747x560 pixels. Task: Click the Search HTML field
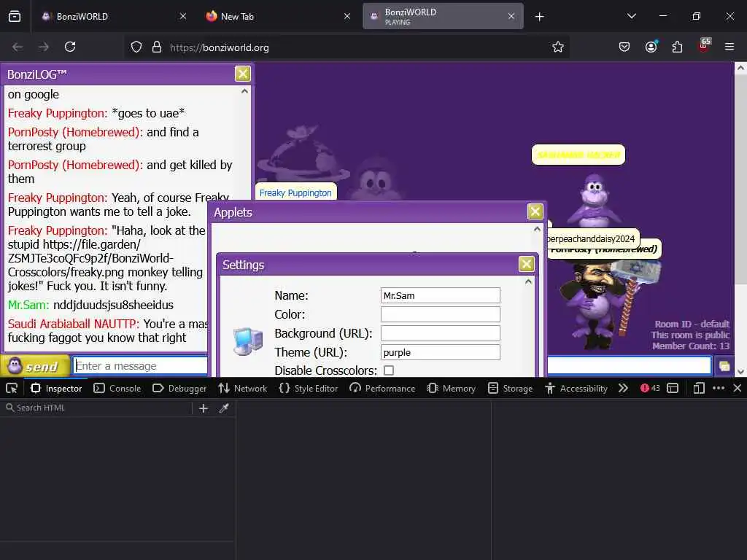(98, 408)
